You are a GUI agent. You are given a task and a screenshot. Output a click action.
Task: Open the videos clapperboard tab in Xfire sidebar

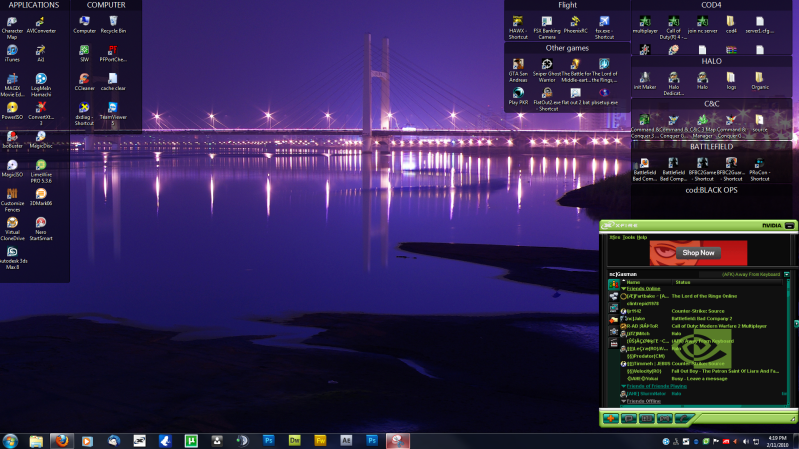pyautogui.click(x=614, y=343)
